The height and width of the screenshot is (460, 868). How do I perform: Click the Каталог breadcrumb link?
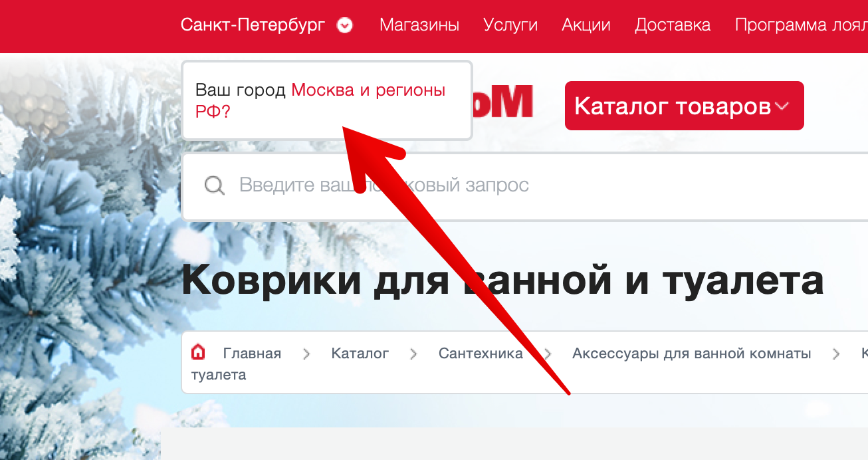[360, 353]
